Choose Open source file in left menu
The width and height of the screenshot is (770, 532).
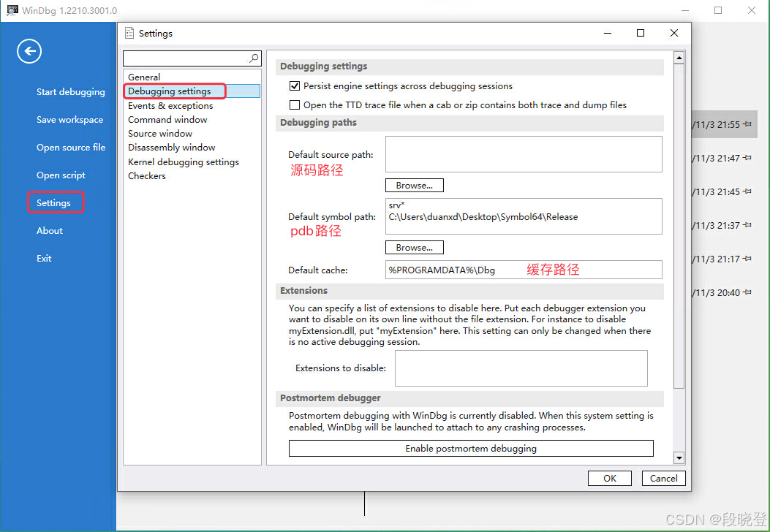coord(71,147)
